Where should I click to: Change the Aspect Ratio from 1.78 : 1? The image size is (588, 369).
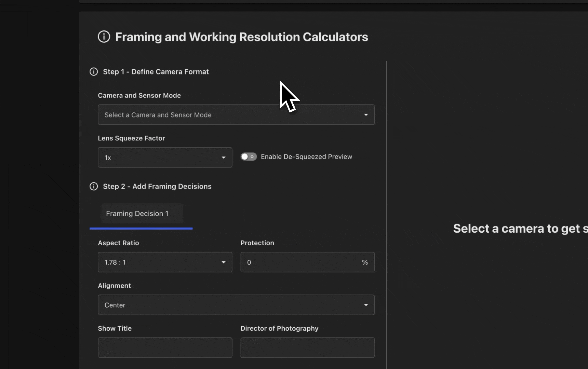pyautogui.click(x=165, y=262)
